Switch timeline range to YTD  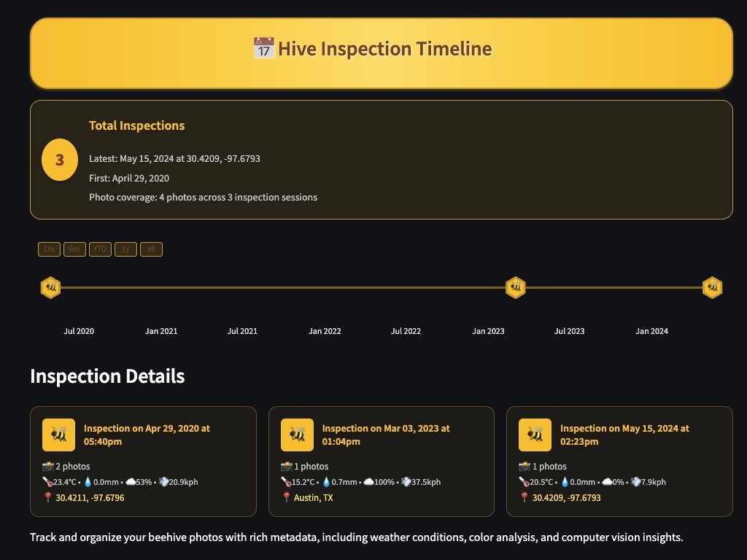100,249
